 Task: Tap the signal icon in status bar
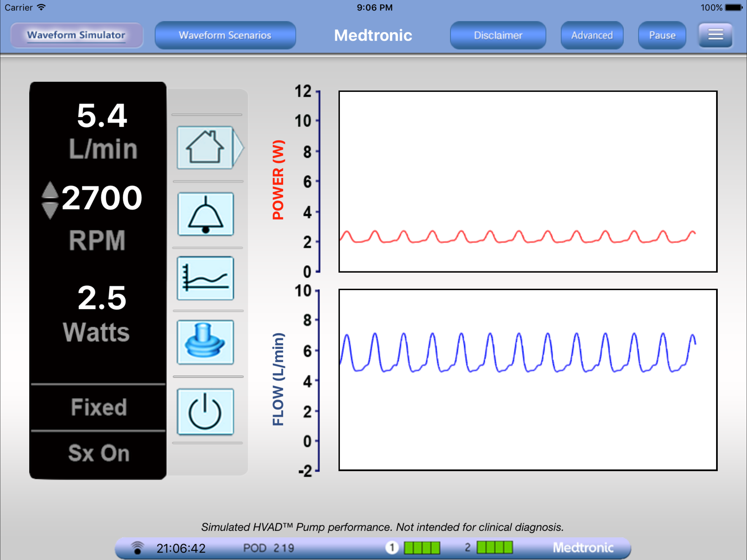(138, 547)
